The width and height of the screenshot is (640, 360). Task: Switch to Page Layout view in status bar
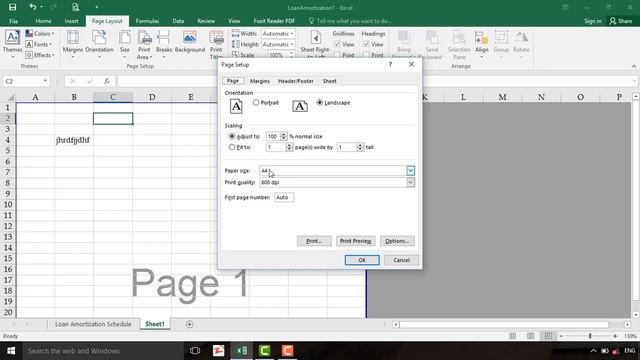(x=531, y=336)
